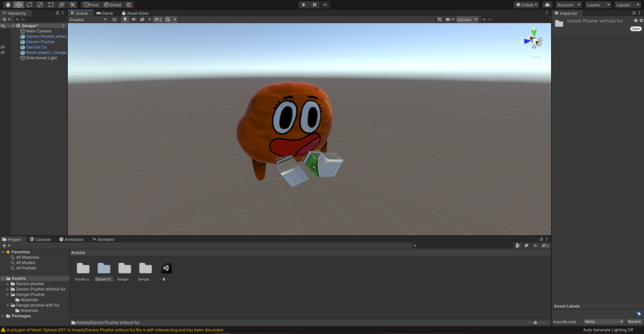This screenshot has height=334, width=644.
Task: Toggle scene effects such as skybox
Action: click(x=142, y=19)
